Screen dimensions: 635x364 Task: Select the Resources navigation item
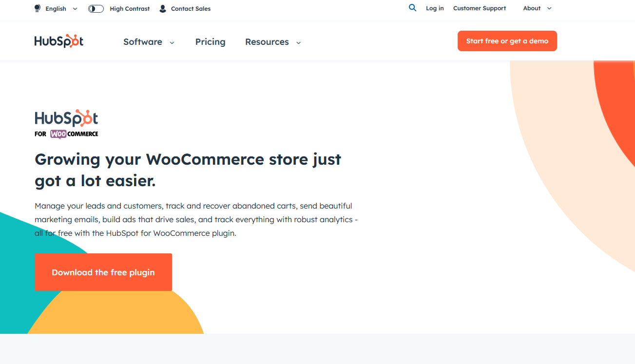[x=267, y=42]
